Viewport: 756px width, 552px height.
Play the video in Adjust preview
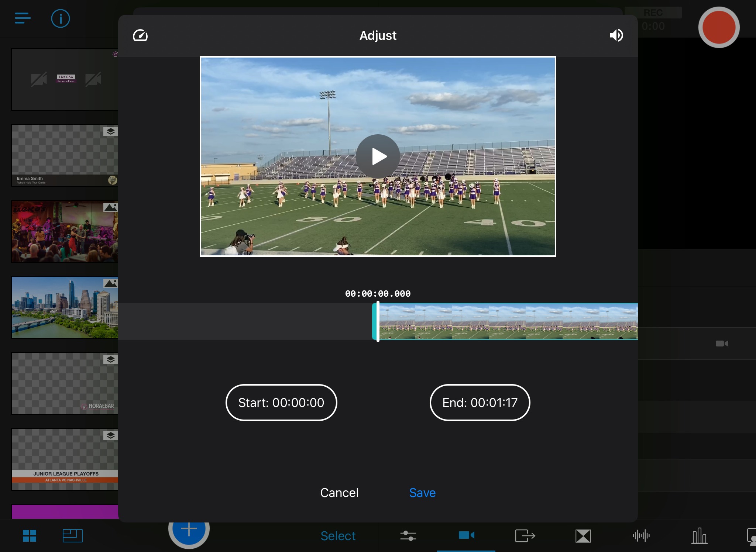[x=377, y=156]
